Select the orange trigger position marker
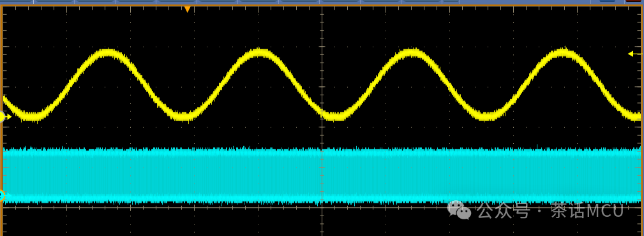 tap(187, 9)
